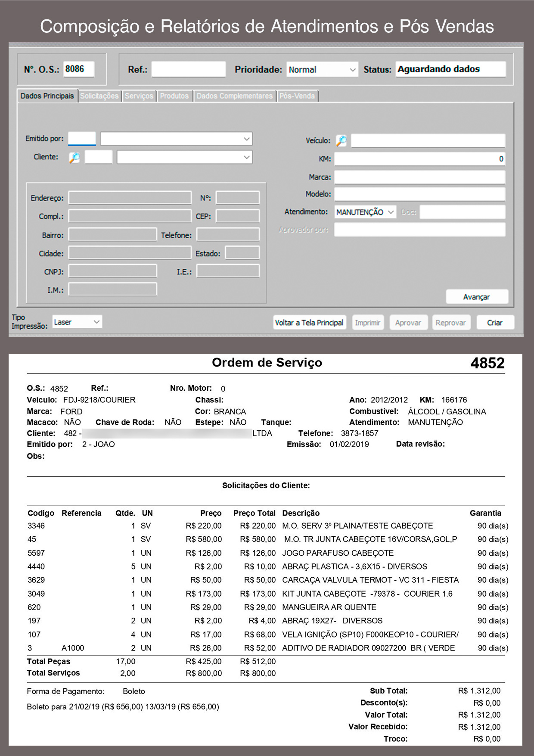Click the Compl. field
Screen dimensions: 534x756
click(x=130, y=216)
